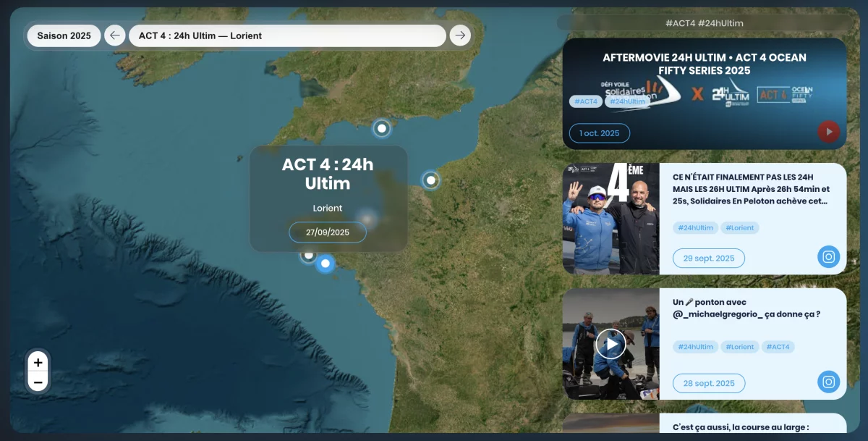Open the aftermovie title text
This screenshot has width=868, height=441.
tap(705, 64)
